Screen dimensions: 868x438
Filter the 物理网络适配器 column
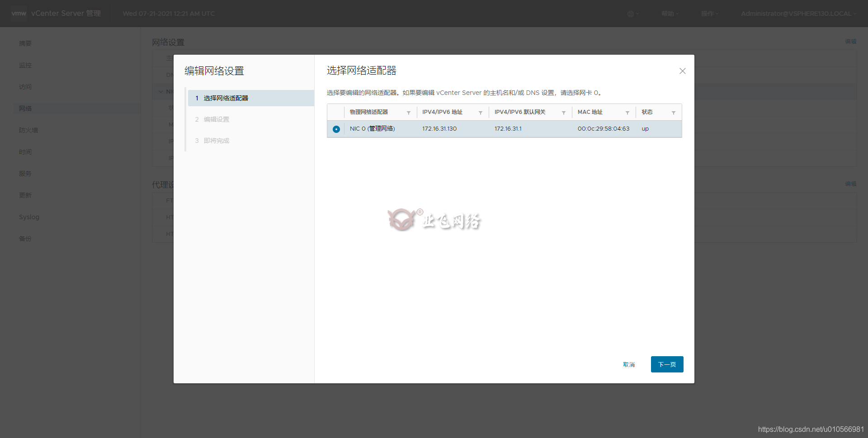(409, 113)
